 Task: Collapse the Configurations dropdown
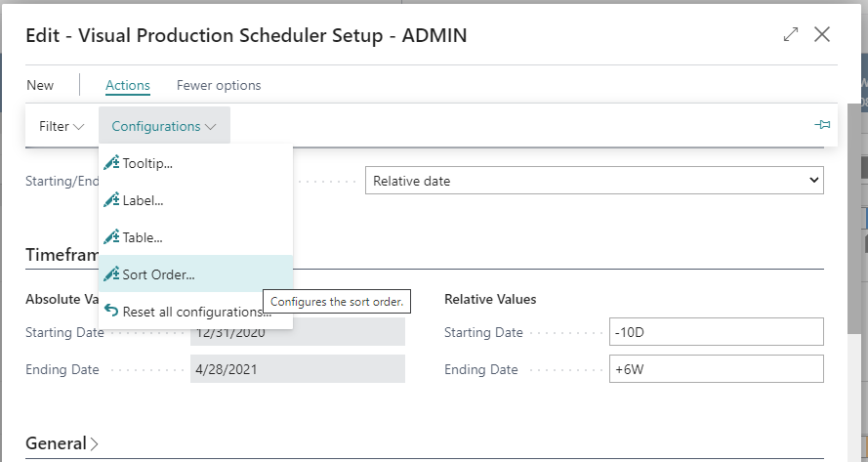click(164, 126)
